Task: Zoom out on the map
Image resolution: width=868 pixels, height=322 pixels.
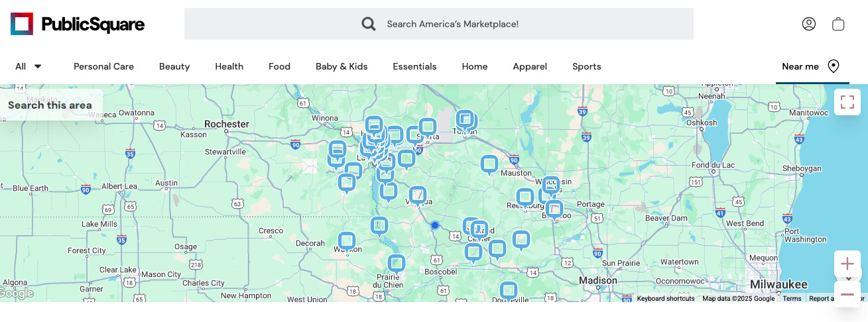Action: pyautogui.click(x=847, y=294)
